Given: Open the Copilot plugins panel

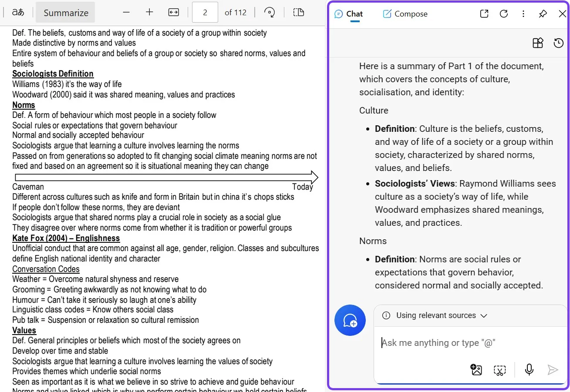Looking at the screenshot, I should (538, 43).
